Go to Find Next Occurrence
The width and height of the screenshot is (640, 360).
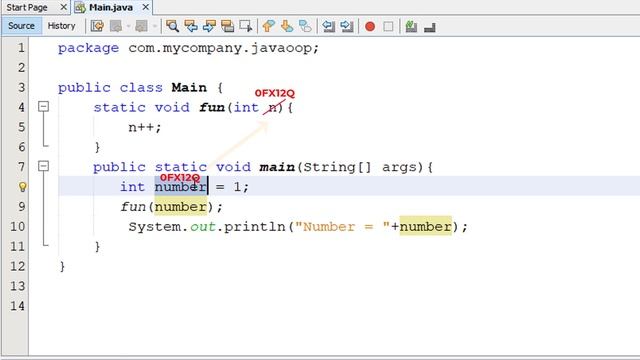(209, 27)
